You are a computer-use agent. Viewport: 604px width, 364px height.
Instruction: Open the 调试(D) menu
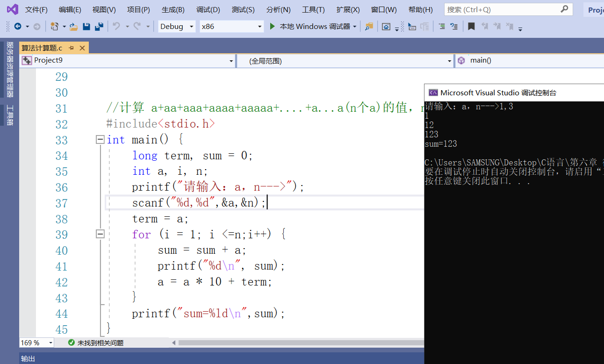208,9
